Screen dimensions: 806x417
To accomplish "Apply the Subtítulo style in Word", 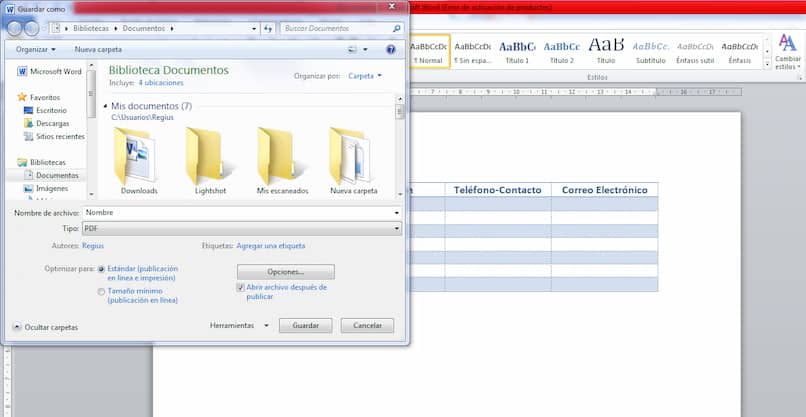I will [651, 51].
